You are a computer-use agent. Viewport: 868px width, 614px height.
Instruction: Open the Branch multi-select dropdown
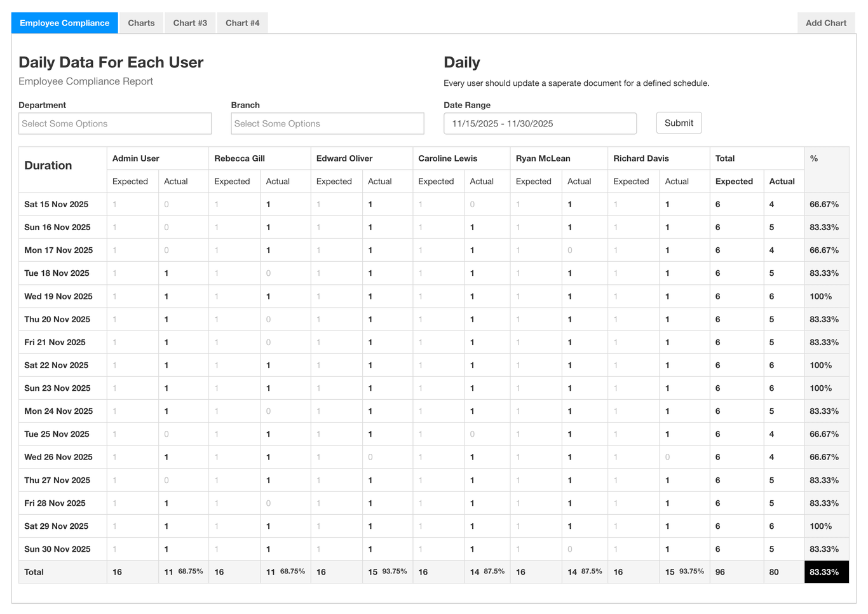pos(327,124)
